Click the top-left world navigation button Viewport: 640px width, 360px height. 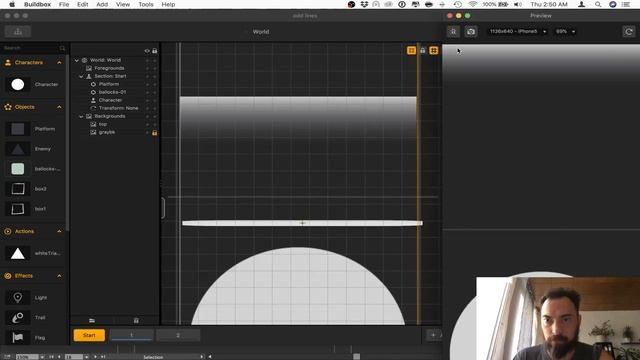[18, 31]
